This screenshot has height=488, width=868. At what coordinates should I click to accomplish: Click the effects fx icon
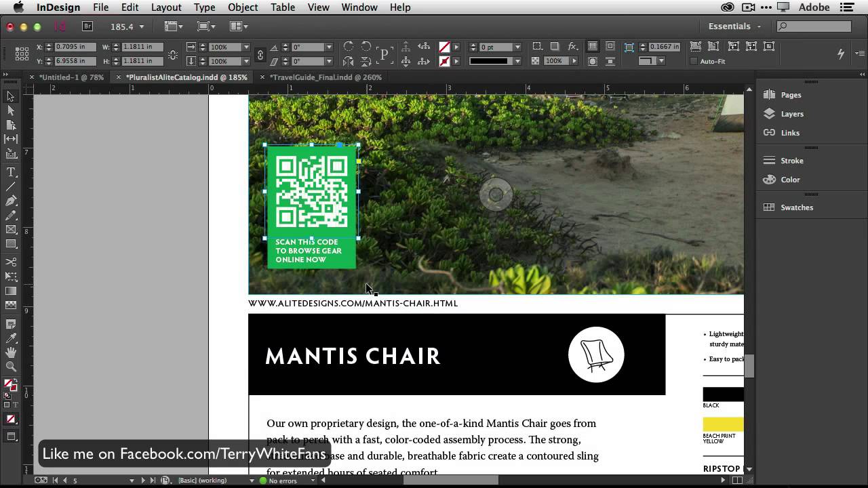(x=572, y=47)
